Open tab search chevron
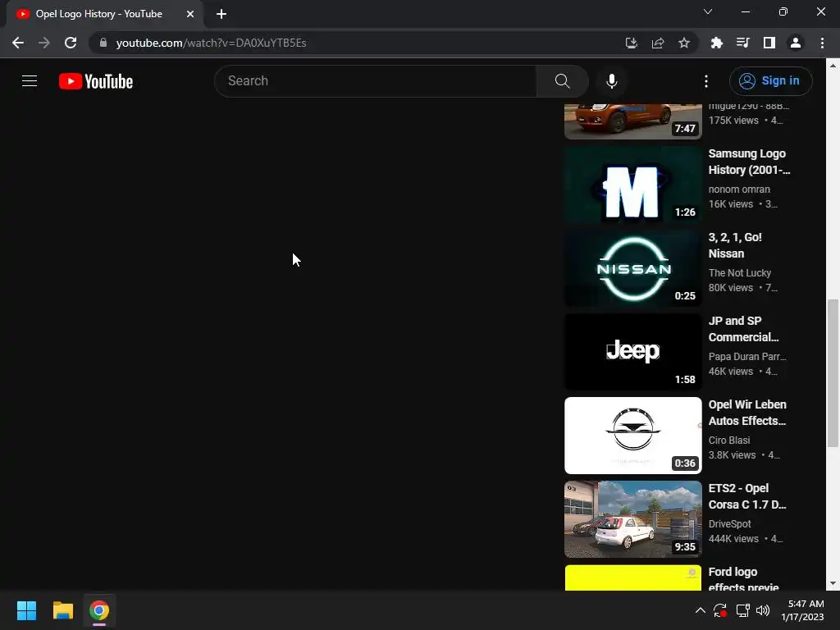This screenshot has width=840, height=630. tap(708, 11)
